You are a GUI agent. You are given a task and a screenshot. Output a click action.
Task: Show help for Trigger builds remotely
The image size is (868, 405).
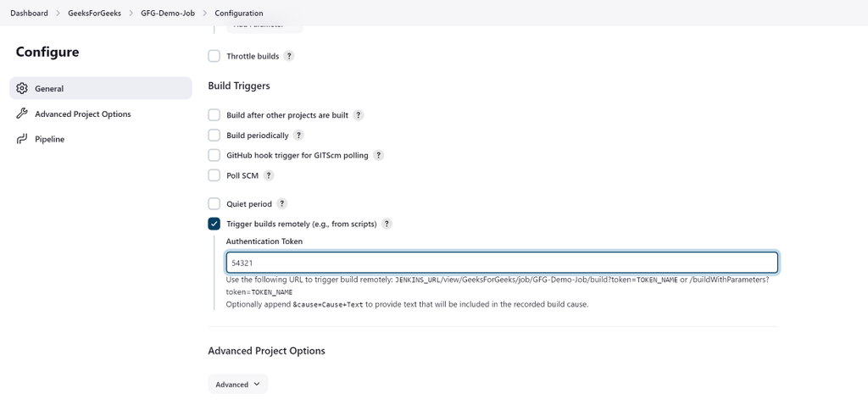tap(387, 224)
